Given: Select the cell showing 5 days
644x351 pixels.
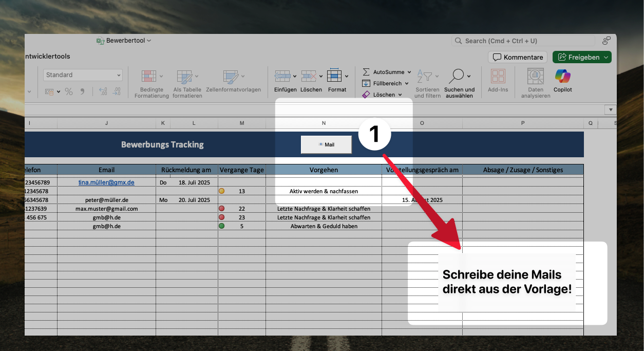Looking at the screenshot, I should click(242, 226).
